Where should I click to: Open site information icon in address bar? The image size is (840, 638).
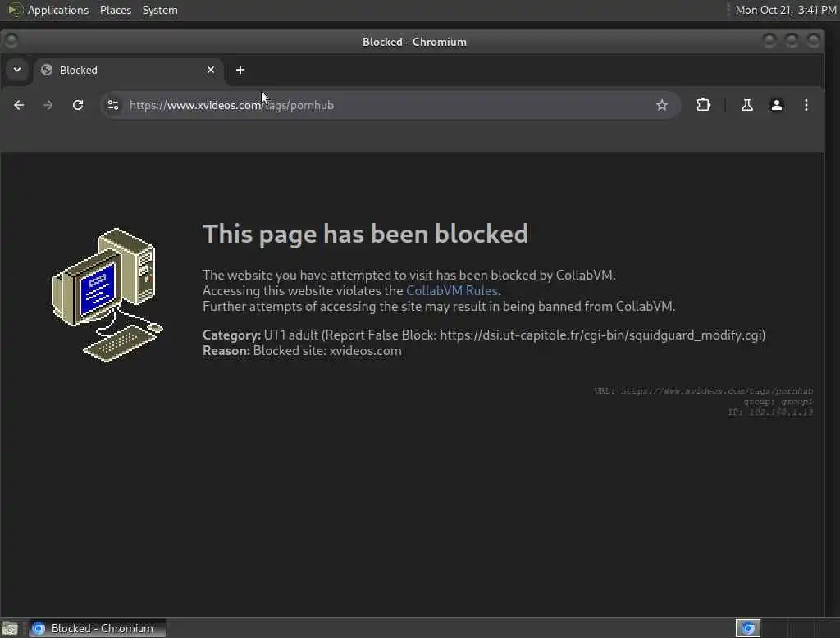[113, 105]
